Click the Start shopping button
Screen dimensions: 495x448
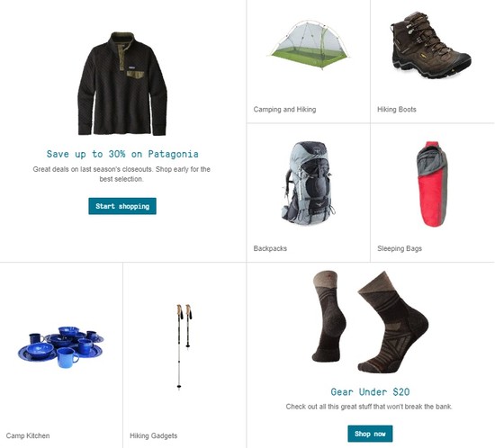click(x=122, y=206)
